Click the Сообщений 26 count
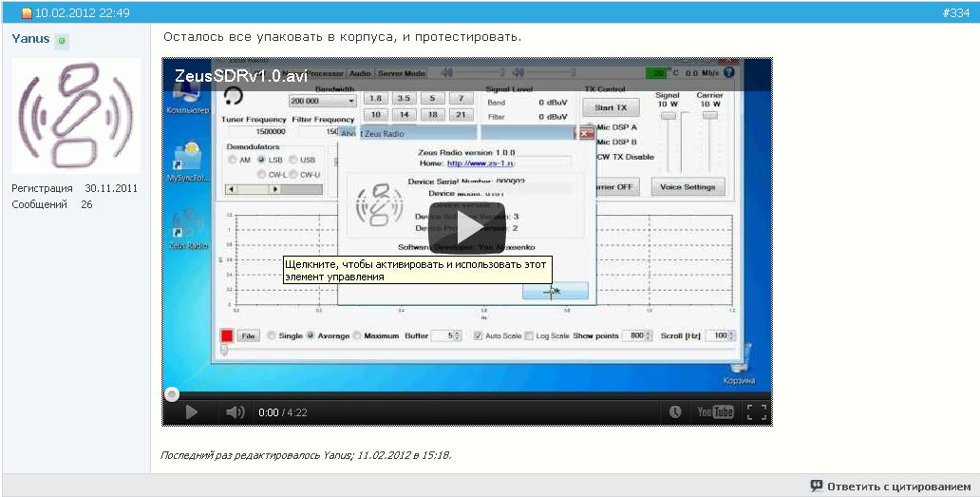 (x=52, y=204)
